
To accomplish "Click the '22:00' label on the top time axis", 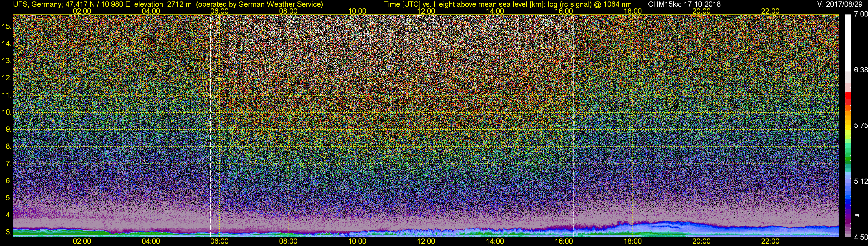I will pyautogui.click(x=770, y=11).
